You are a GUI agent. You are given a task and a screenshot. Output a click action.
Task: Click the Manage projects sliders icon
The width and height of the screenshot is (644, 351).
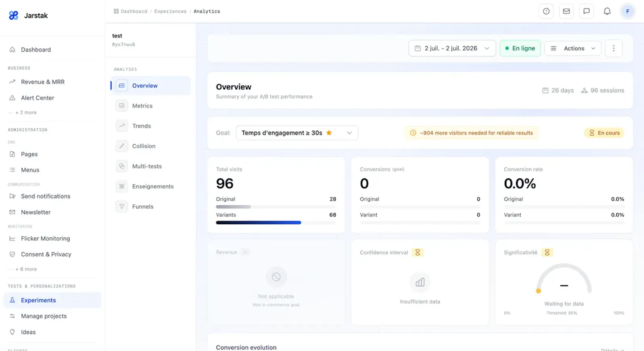pyautogui.click(x=12, y=316)
